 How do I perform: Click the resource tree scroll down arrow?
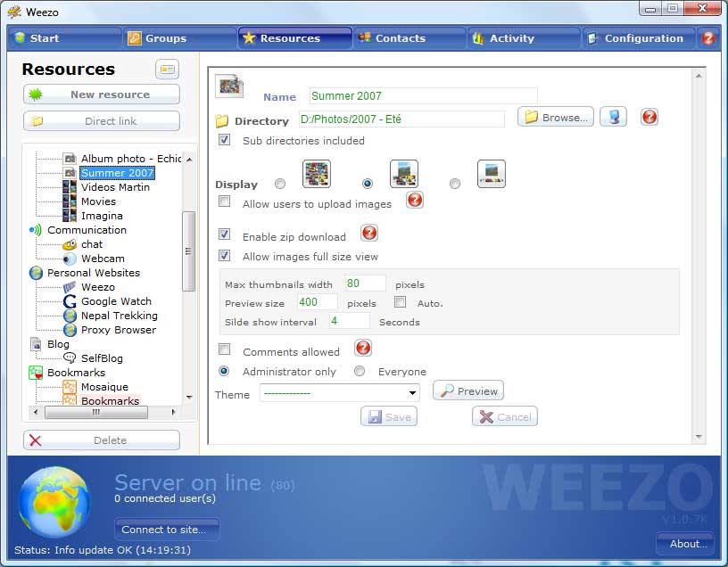(189, 398)
